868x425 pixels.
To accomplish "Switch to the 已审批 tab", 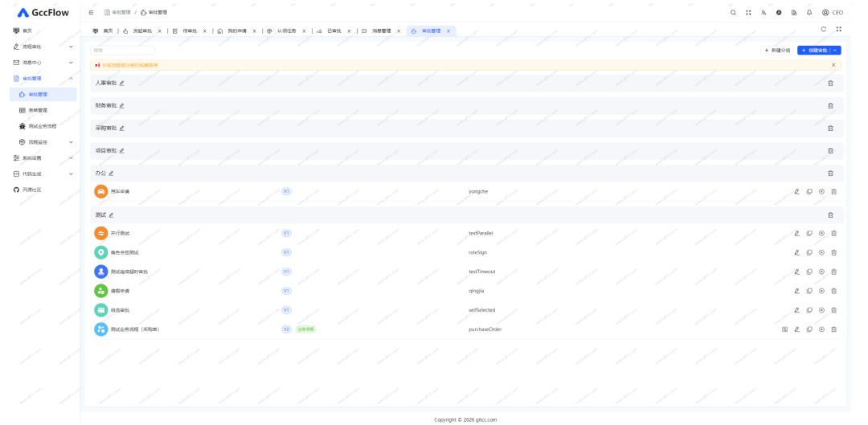I will click(x=334, y=31).
